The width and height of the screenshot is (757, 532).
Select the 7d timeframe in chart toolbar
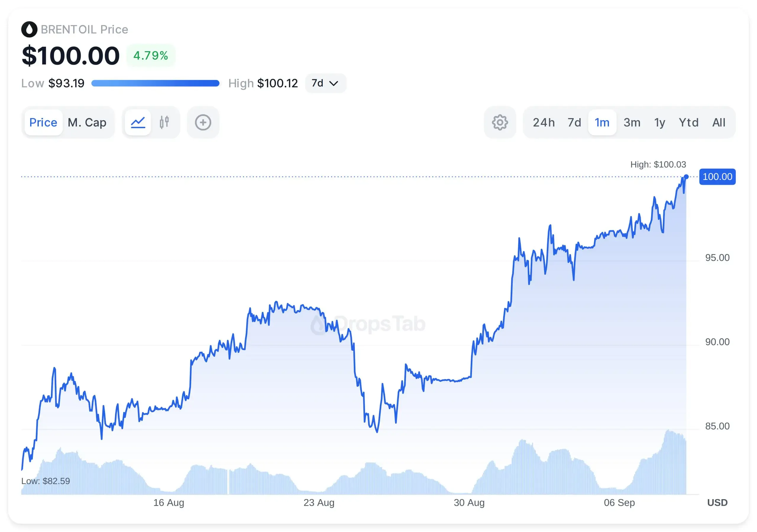click(574, 122)
